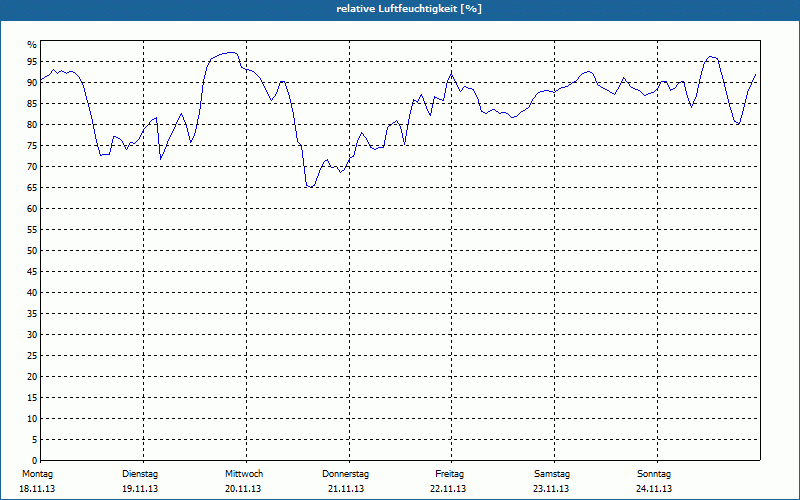Click the y-axis value '30'

32,335
